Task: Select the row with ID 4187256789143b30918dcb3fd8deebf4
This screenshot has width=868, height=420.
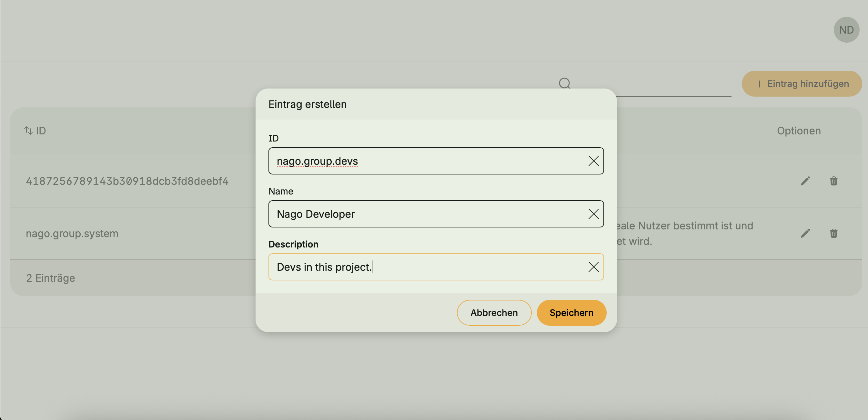Action: [127, 181]
